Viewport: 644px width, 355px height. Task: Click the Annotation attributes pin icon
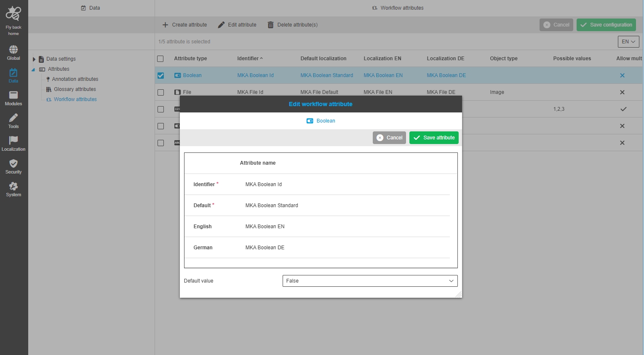coord(48,79)
